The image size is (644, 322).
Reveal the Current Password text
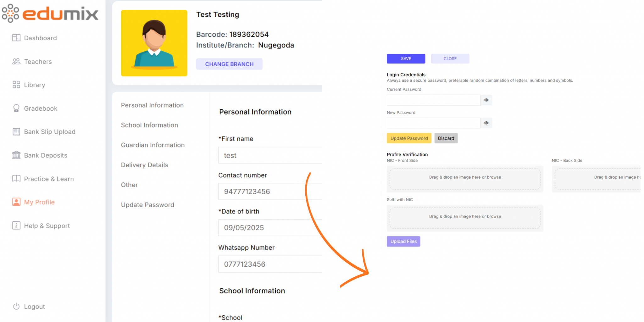(x=486, y=100)
